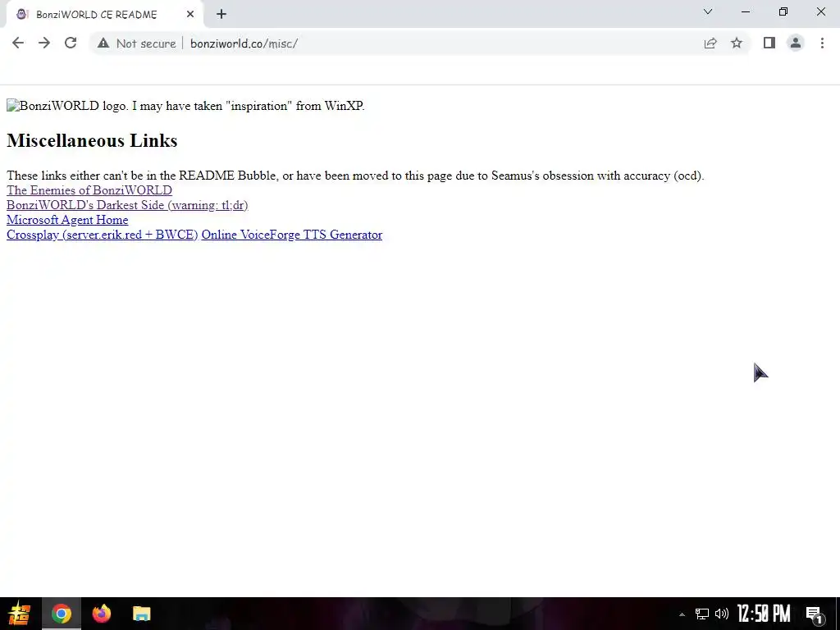Launch Firefox from the taskbar
The width and height of the screenshot is (840, 630).
point(101,614)
